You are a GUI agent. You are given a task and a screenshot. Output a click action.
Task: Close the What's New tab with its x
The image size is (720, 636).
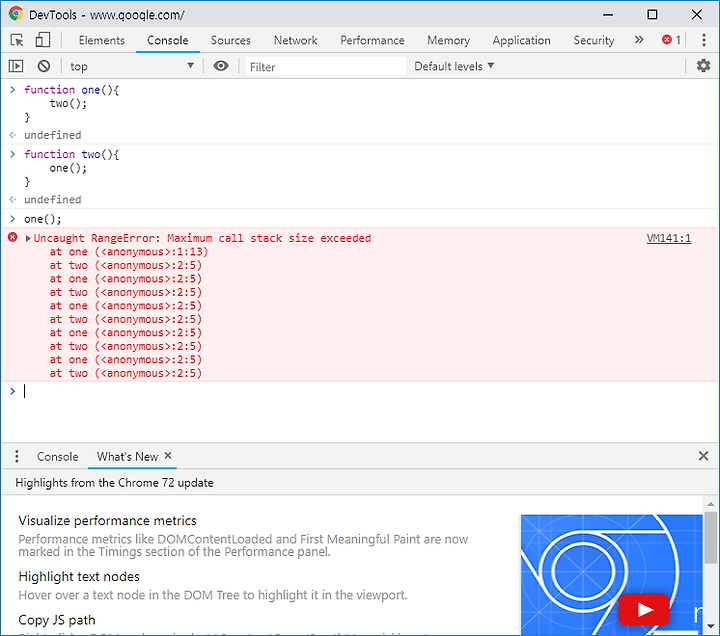(x=168, y=456)
